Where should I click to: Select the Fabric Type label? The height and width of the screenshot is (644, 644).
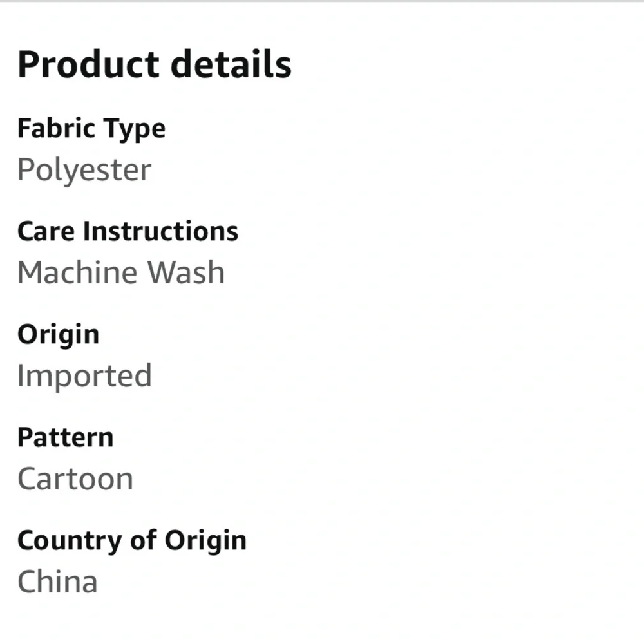point(91,129)
